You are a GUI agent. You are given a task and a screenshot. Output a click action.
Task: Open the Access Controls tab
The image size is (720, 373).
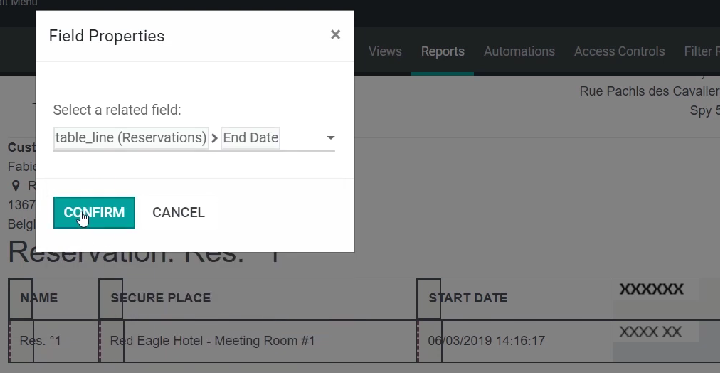(619, 51)
